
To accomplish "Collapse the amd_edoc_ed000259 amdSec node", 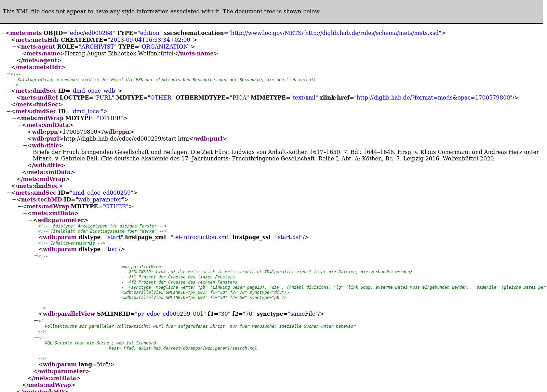I will coord(9,193).
